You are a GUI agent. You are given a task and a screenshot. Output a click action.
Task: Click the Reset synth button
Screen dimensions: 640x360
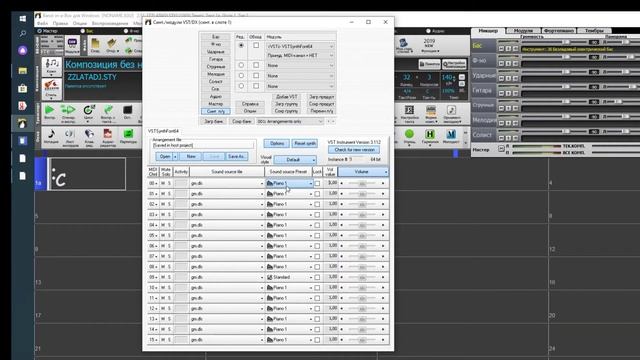[304, 143]
